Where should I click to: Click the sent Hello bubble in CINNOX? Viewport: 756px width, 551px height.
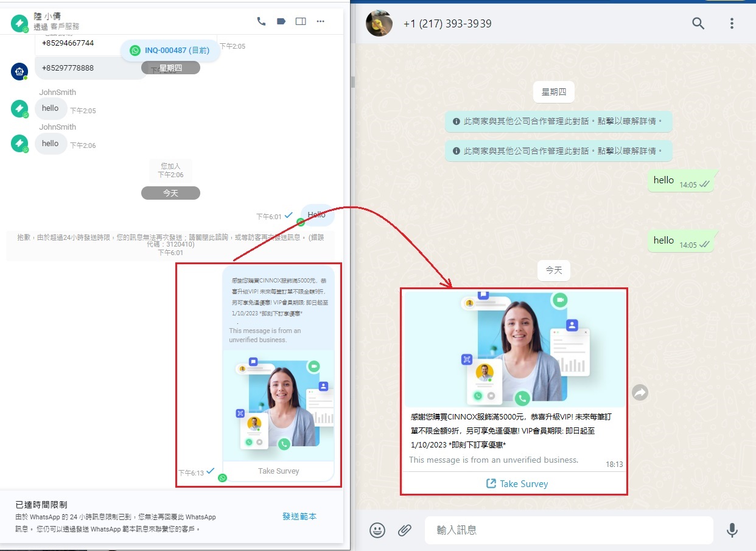coord(317,215)
